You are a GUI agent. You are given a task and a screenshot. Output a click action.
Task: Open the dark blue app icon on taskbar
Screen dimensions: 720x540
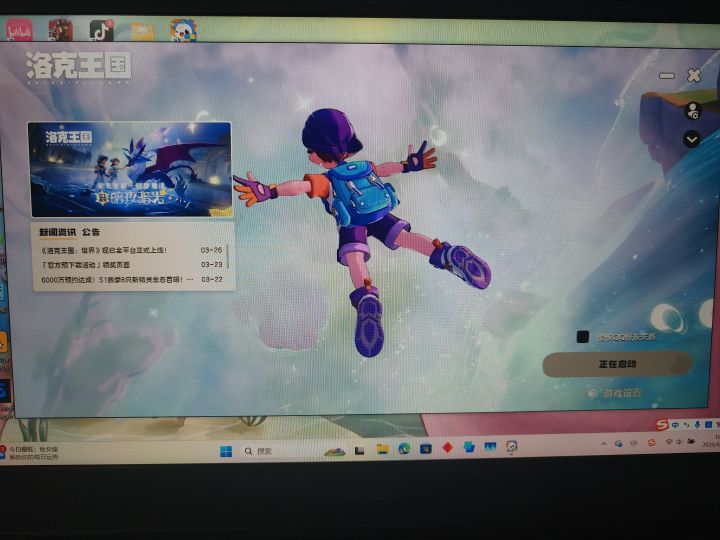[426, 449]
